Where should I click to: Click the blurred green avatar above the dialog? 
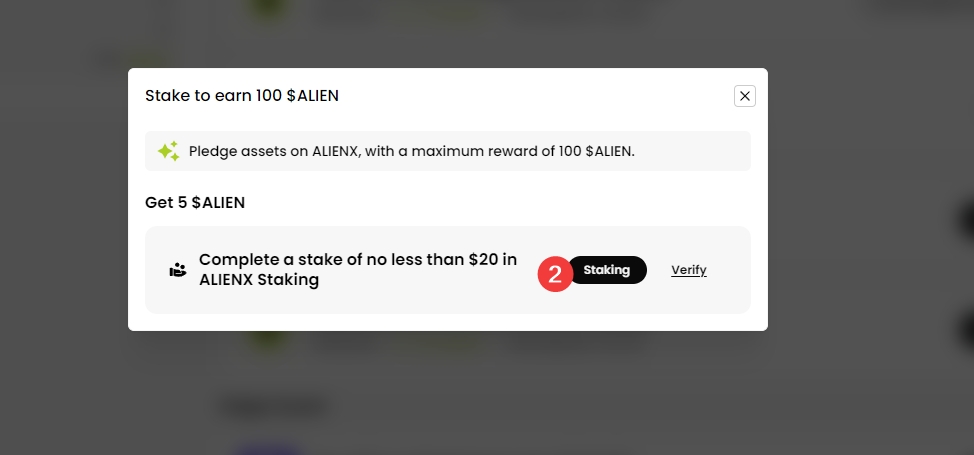tap(268, 10)
